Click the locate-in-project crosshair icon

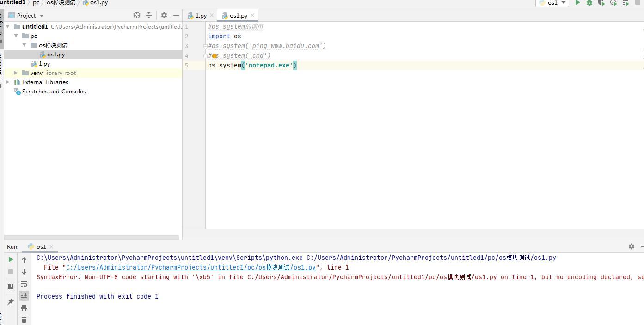pyautogui.click(x=137, y=15)
